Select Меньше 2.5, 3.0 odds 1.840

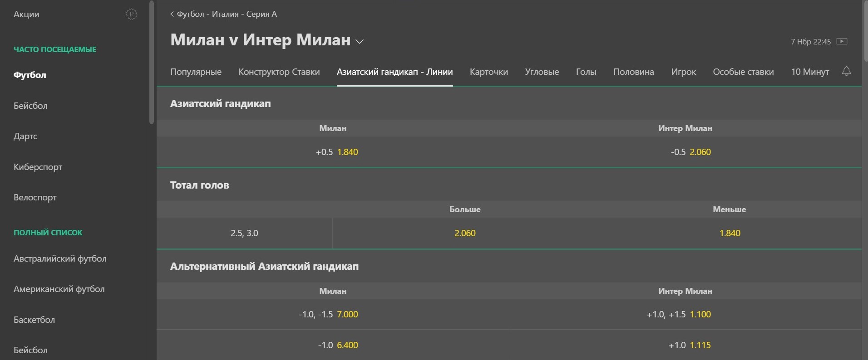730,233
